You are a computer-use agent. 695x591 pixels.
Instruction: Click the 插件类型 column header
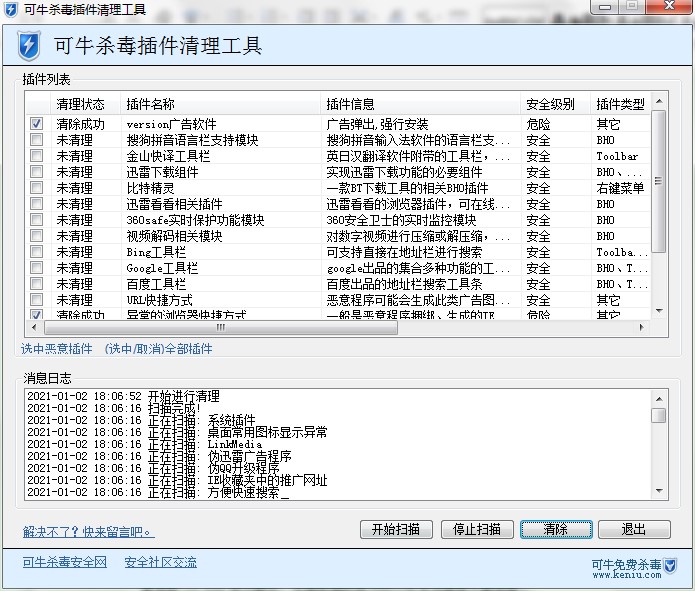pyautogui.click(x=620, y=104)
